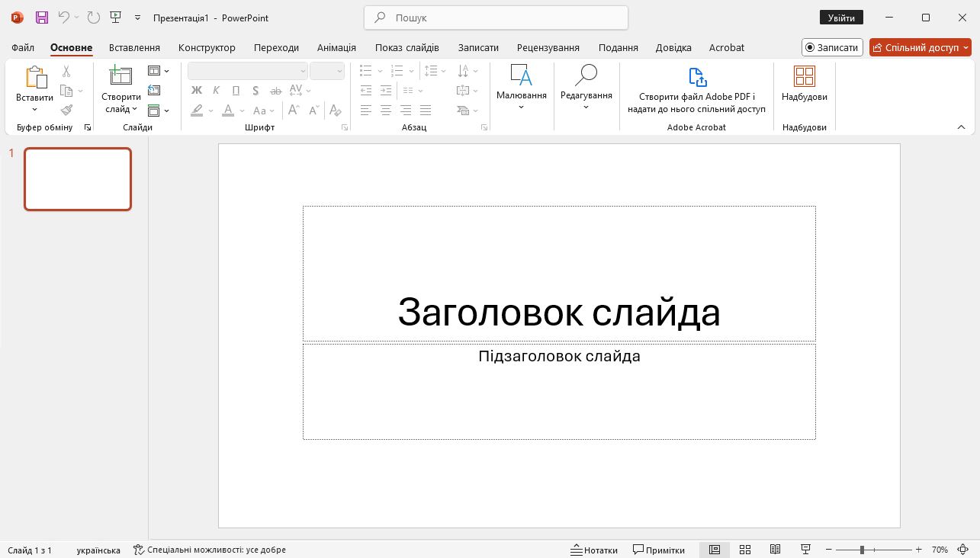This screenshot has width=980, height=558.
Task: Click the Save icon in title bar
Action: click(x=41, y=18)
